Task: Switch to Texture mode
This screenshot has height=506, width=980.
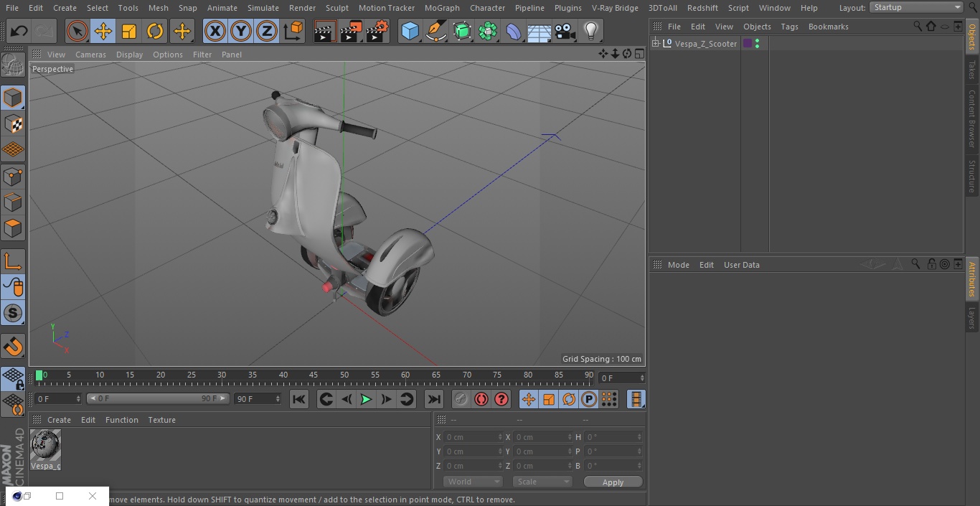Action: (13, 123)
